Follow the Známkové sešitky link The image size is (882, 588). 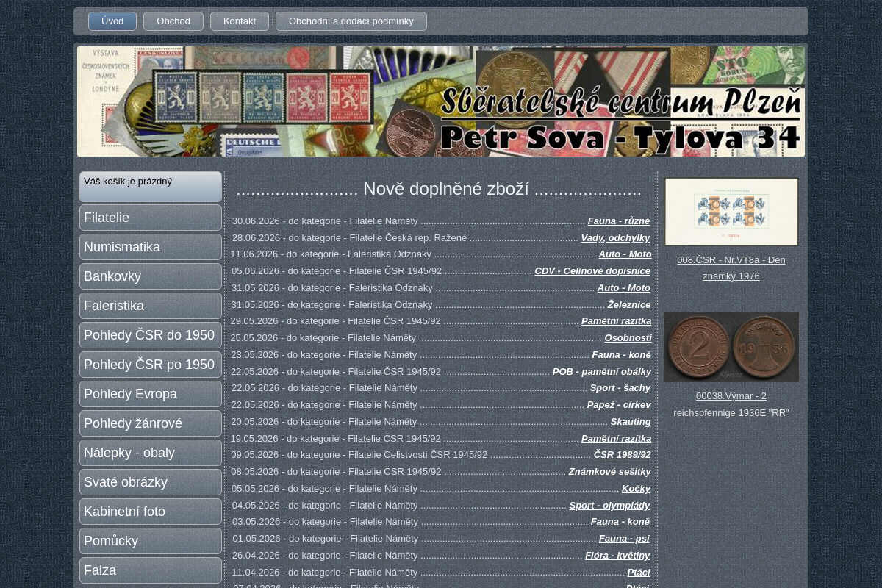click(x=610, y=472)
